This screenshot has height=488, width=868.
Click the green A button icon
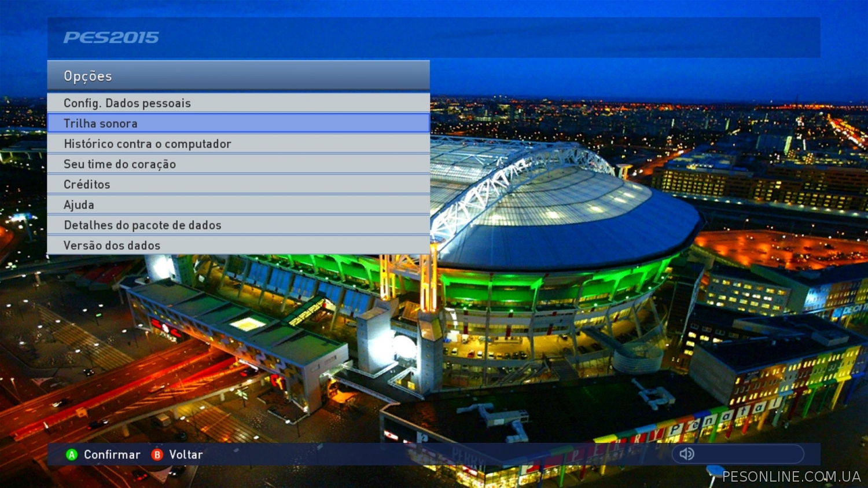[x=72, y=455]
